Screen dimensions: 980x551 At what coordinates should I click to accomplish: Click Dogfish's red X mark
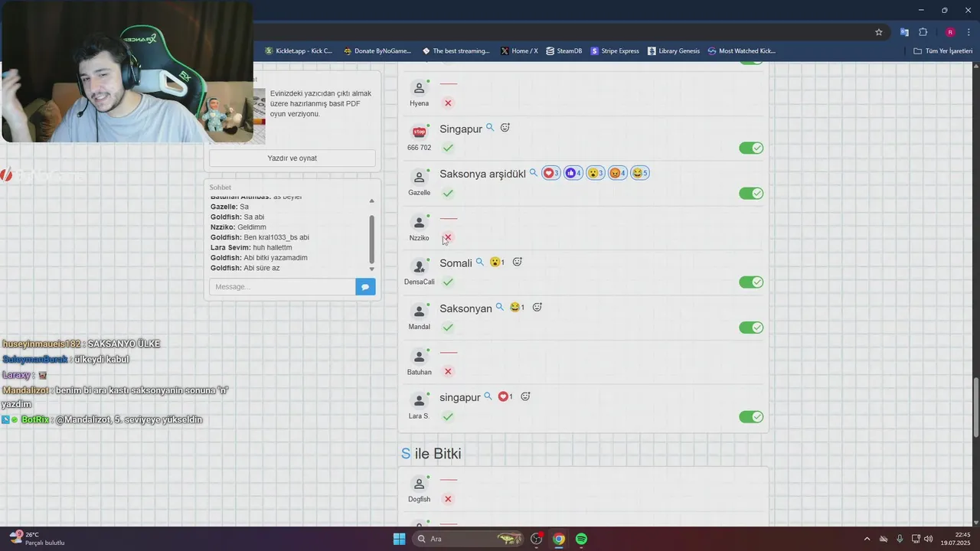tap(448, 499)
